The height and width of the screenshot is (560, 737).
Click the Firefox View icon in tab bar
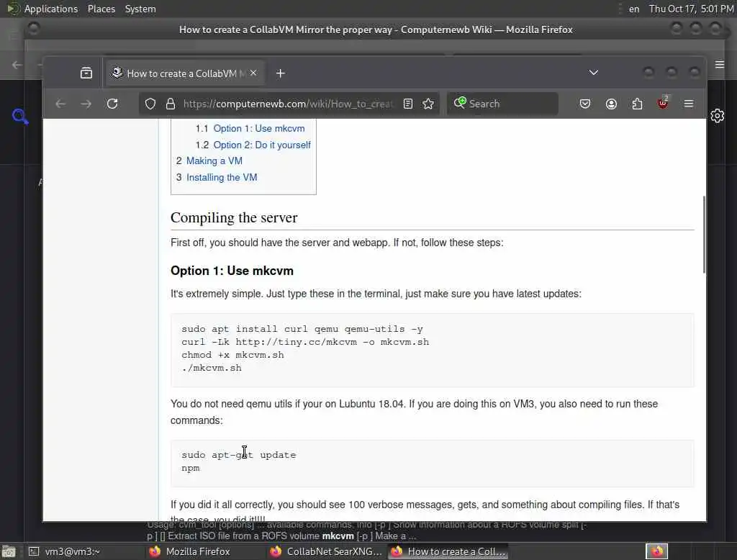click(x=86, y=73)
